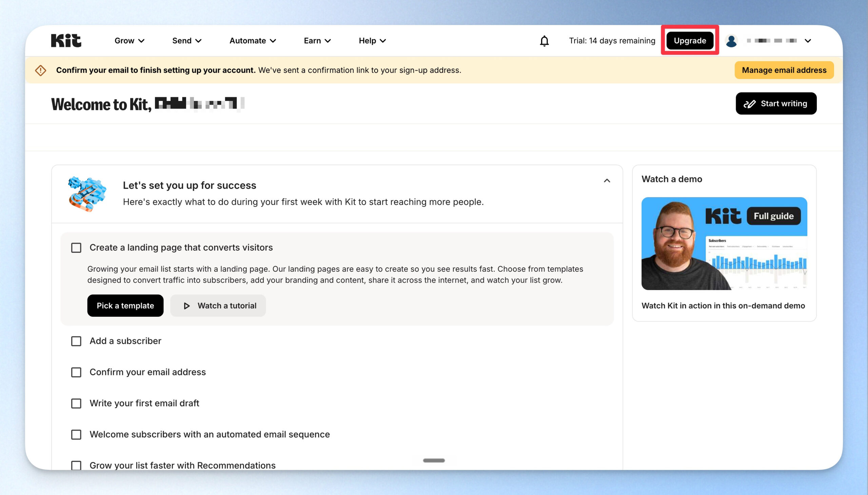Mark Write your first email draft done
Viewport: 868px width, 495px height.
pyautogui.click(x=76, y=403)
